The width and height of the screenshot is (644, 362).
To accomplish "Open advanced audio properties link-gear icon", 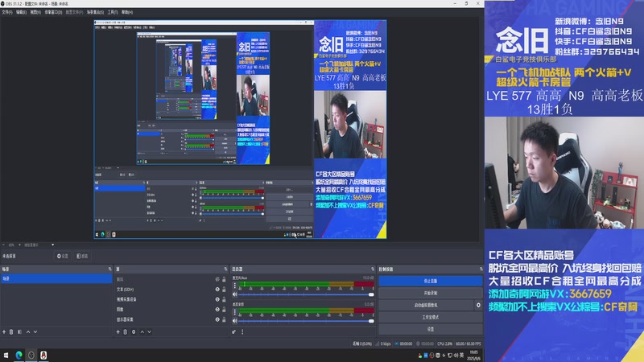I will (x=233, y=331).
